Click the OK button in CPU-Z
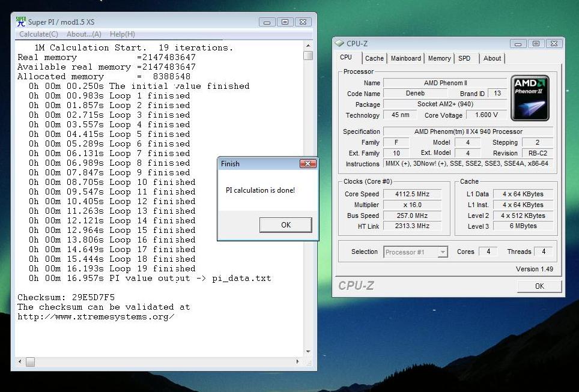 [539, 286]
